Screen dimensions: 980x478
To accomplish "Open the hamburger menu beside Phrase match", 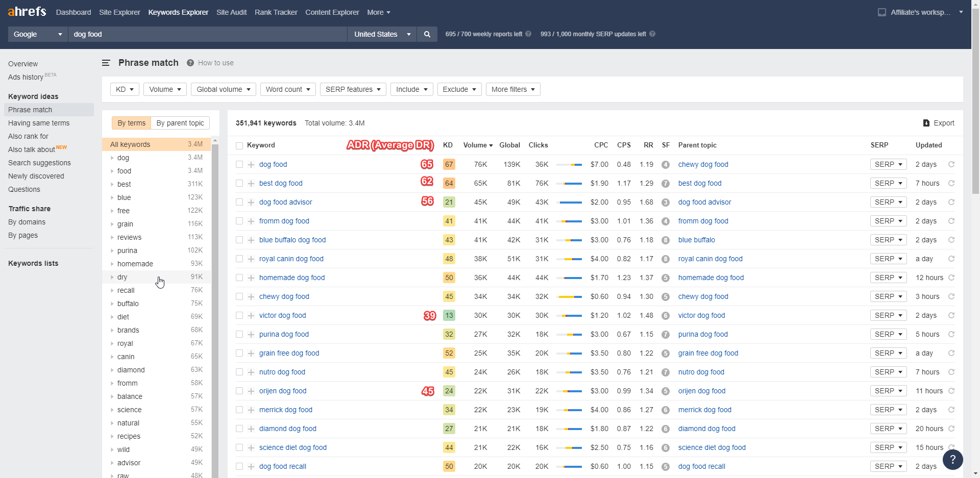I will 106,63.
